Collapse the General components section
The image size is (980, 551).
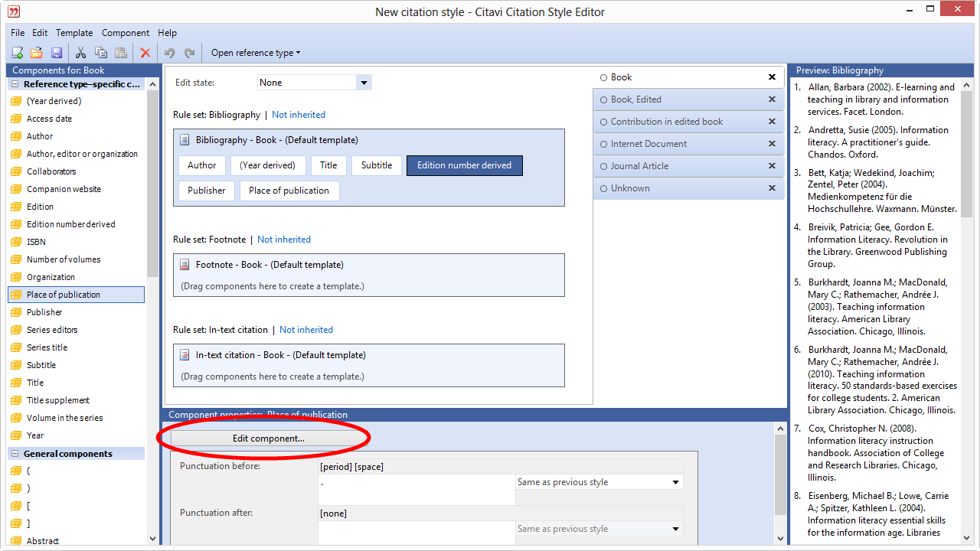click(x=15, y=454)
